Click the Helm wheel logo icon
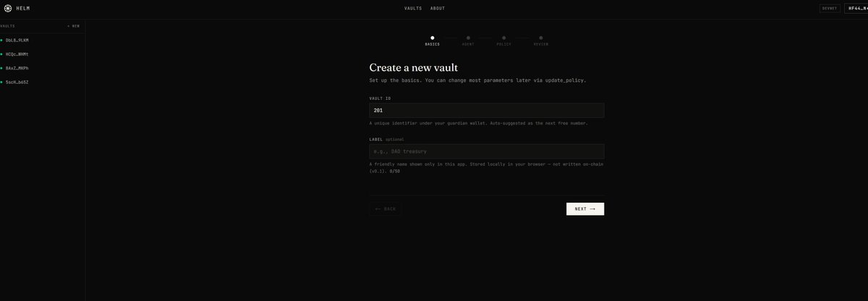This screenshot has width=868, height=301. [7, 8]
